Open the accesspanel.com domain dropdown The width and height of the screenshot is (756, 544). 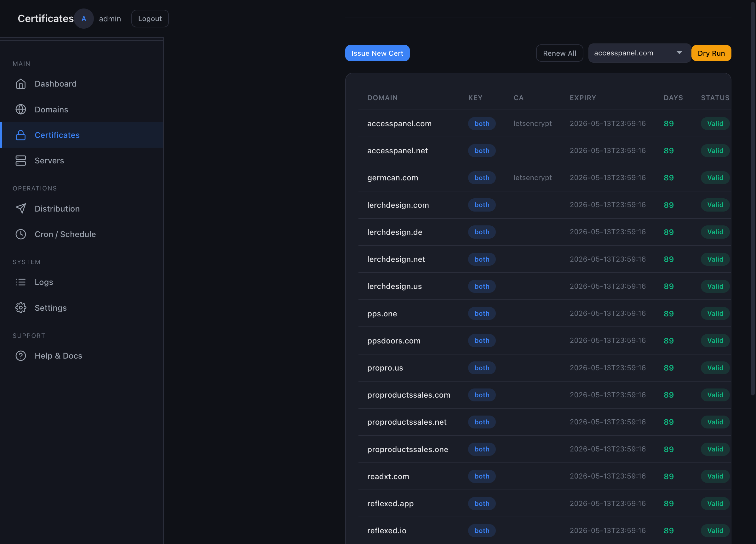(x=639, y=53)
